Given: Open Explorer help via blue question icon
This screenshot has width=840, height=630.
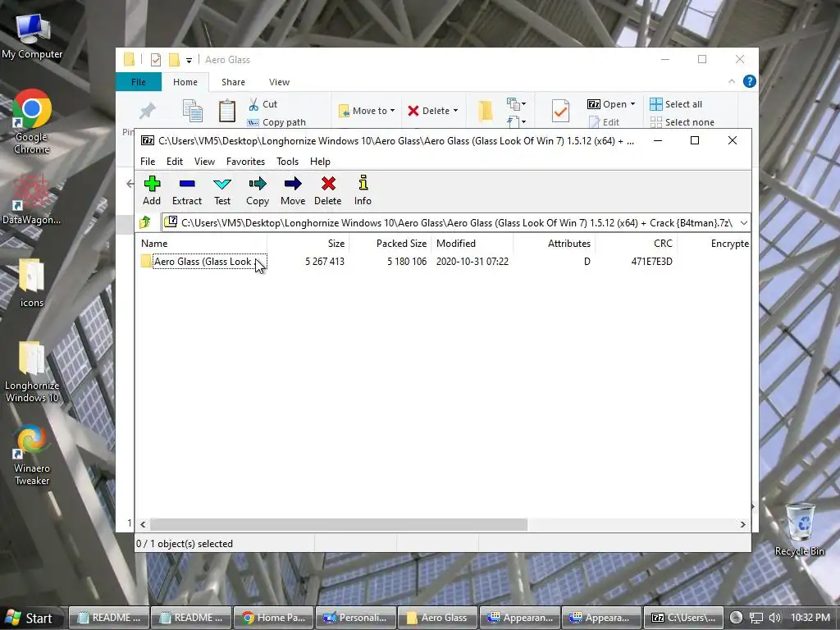Looking at the screenshot, I should pos(749,81).
